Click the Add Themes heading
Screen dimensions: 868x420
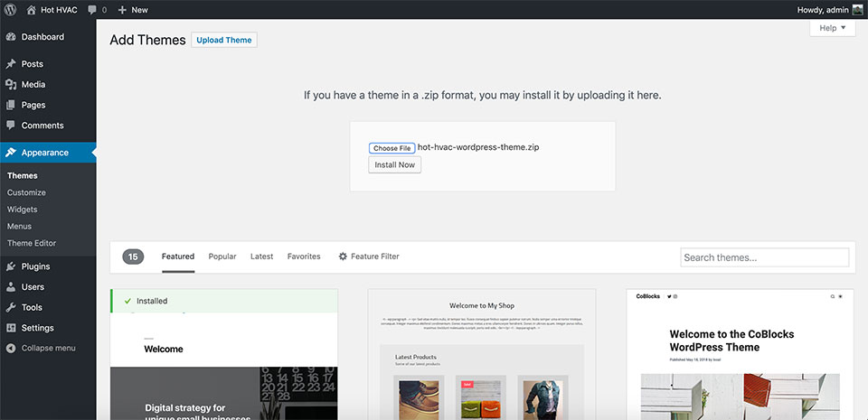147,40
